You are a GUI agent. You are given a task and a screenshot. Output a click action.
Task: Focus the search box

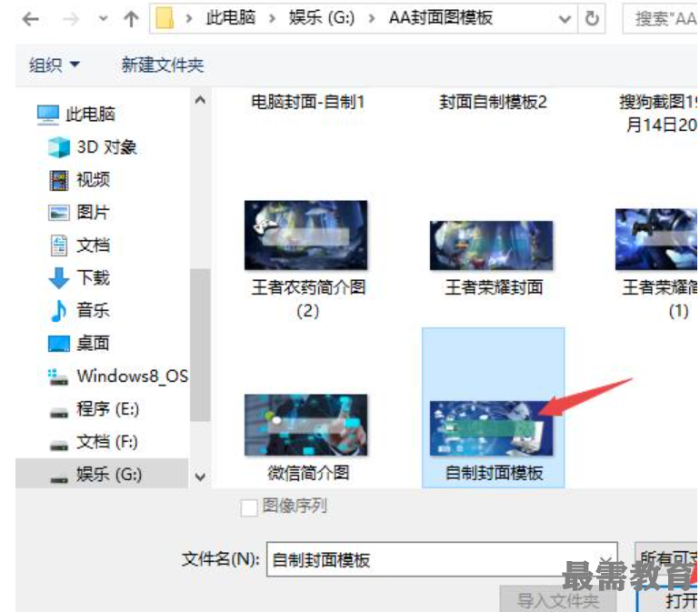[x=661, y=19]
